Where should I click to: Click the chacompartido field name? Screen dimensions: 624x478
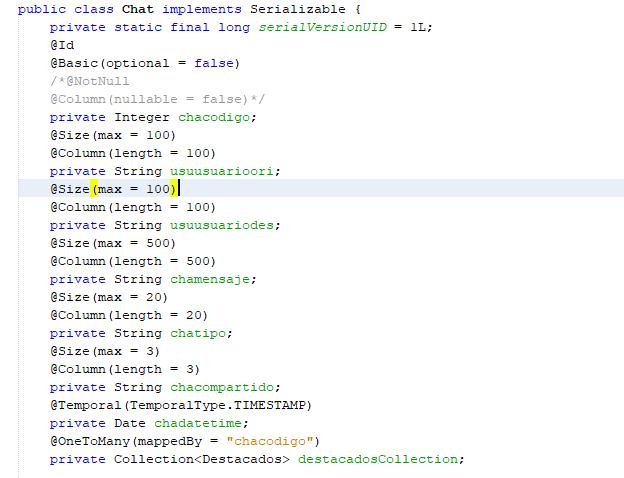[x=222, y=387]
